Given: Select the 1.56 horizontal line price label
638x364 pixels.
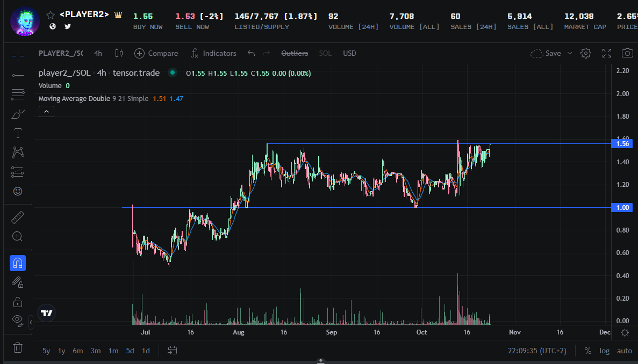Looking at the screenshot, I should [622, 143].
